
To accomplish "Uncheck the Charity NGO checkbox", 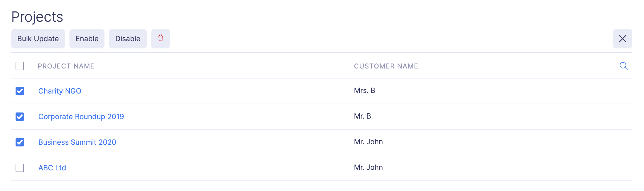I will pyautogui.click(x=20, y=91).
